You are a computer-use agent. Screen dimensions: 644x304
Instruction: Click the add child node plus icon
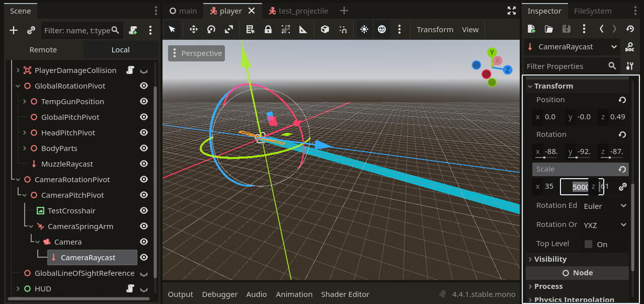pos(14,31)
